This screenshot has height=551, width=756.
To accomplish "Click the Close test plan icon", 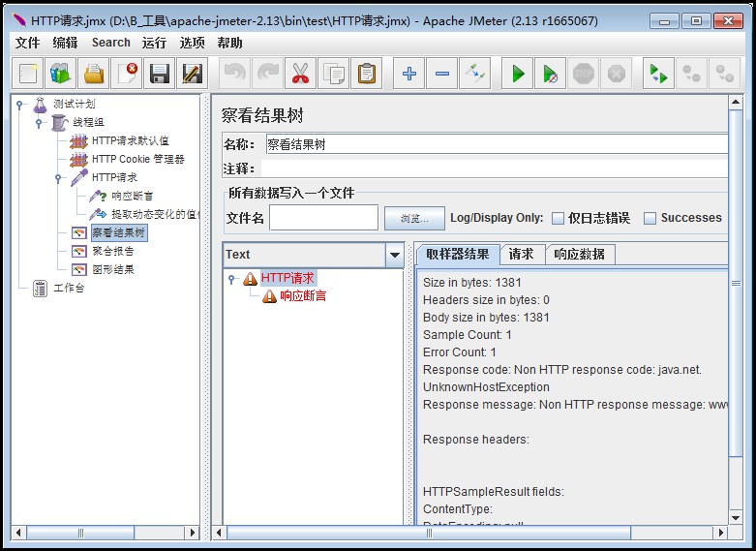I will (x=126, y=74).
